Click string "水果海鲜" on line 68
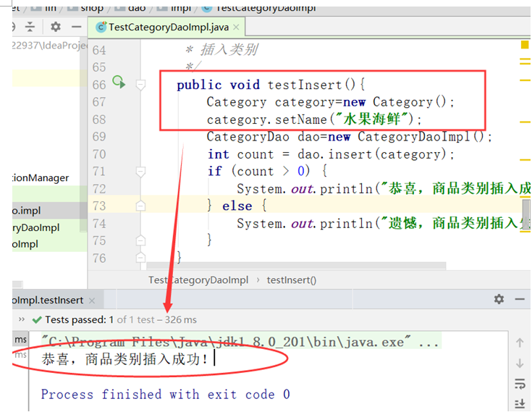This screenshot has height=420, width=532. (x=372, y=119)
